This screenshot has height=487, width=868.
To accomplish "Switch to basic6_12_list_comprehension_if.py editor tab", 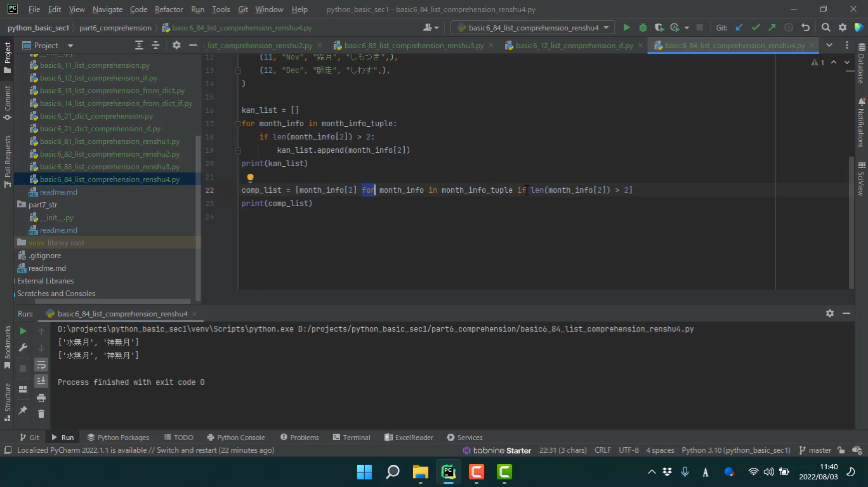I will point(574,46).
